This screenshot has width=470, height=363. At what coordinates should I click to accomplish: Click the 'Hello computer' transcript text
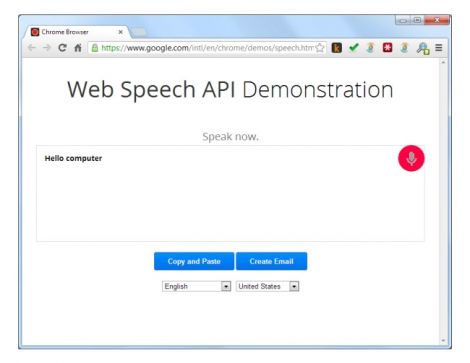[73, 158]
